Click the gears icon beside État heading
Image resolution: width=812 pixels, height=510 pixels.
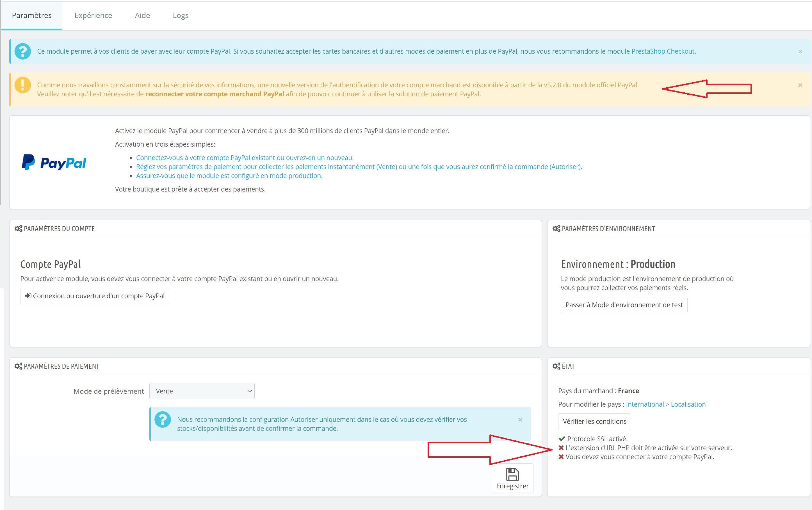[x=556, y=366]
